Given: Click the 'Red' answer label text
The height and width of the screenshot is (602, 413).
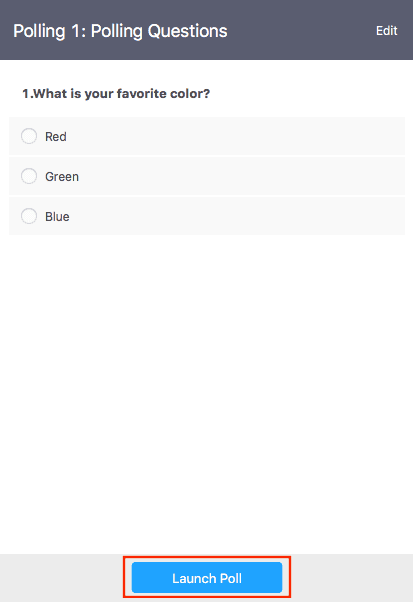Looking at the screenshot, I should click(x=56, y=137).
